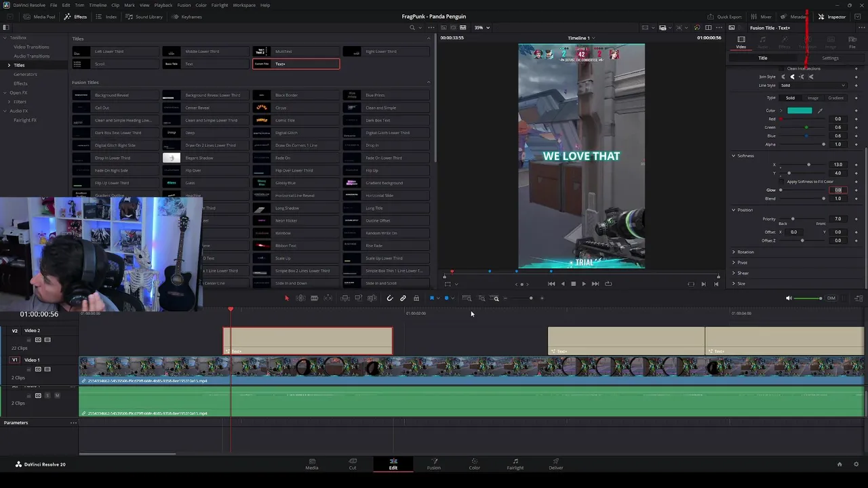868x488 pixels.
Task: Select Video Transitions in Toolbox
Action: click(x=31, y=47)
